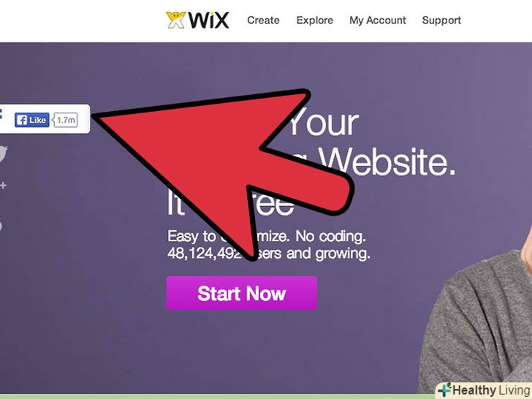
Task: Open the Explore menu
Action: point(314,20)
